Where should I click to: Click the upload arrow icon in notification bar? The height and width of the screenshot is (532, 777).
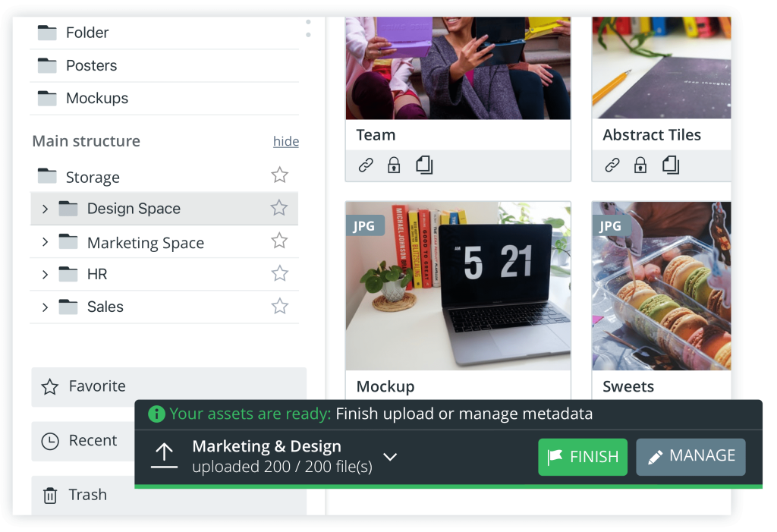tap(164, 455)
